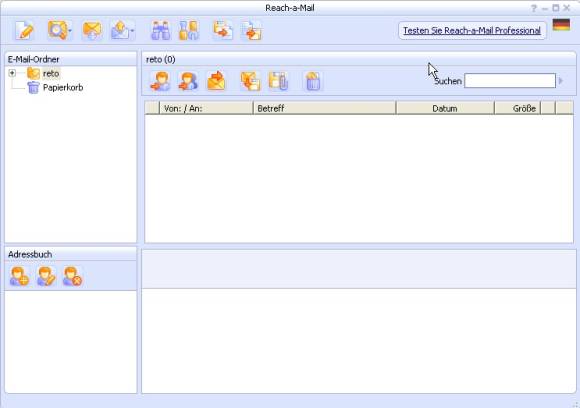Click into the Suchen search field
580x408 pixels.
[x=510, y=81]
